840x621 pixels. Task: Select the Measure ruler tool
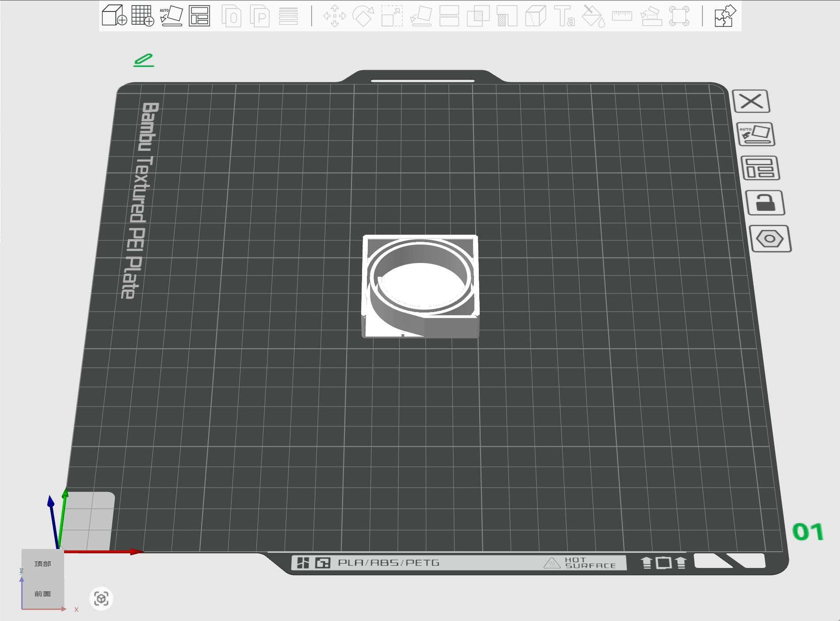coord(622,16)
